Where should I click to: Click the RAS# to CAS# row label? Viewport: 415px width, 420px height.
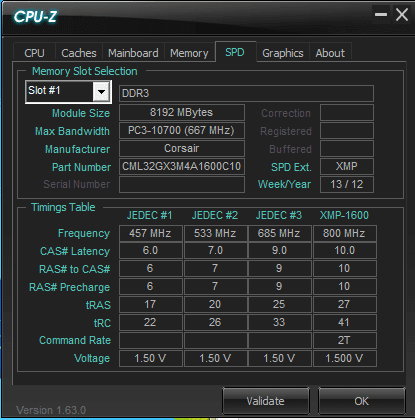75,269
